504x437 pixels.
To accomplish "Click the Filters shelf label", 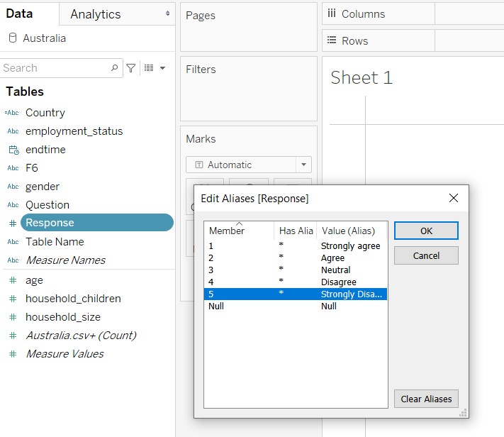I will click(201, 70).
